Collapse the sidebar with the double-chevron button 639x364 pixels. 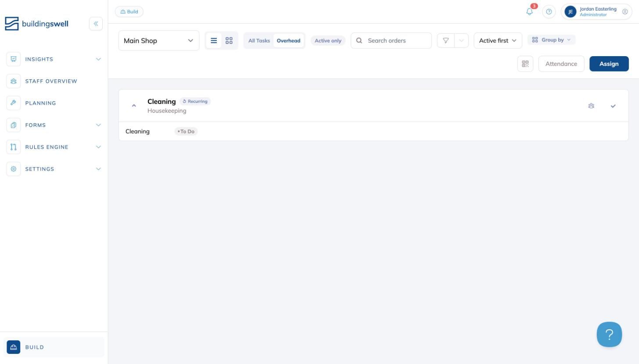96,24
